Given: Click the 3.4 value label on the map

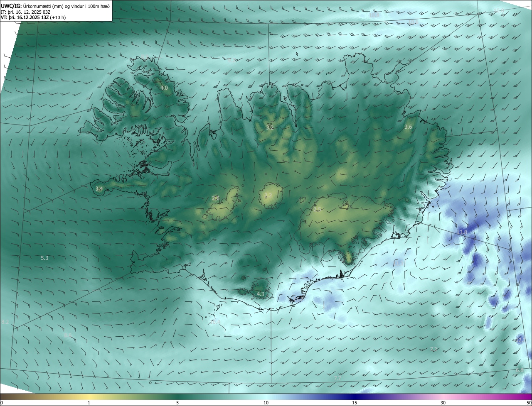Looking at the screenshot, I should [99, 189].
